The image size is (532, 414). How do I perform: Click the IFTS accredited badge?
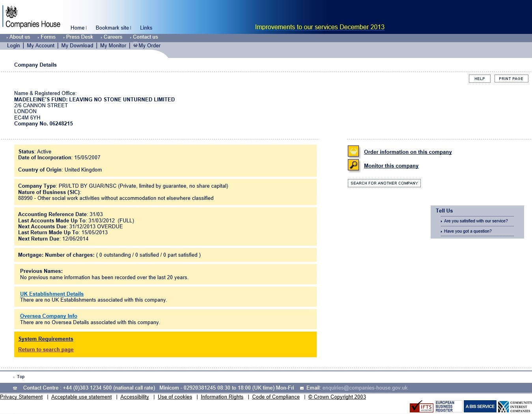click(421, 407)
